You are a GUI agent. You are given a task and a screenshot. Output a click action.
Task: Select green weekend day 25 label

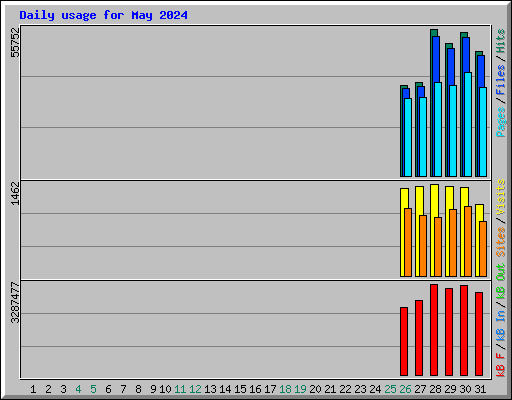point(390,389)
